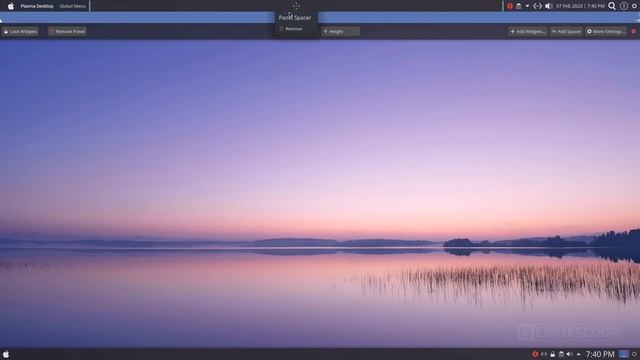Screen dimensions: 640x360
Task: Open the clipboard icon in top panel tray
Action: pyautogui.click(x=518, y=6)
